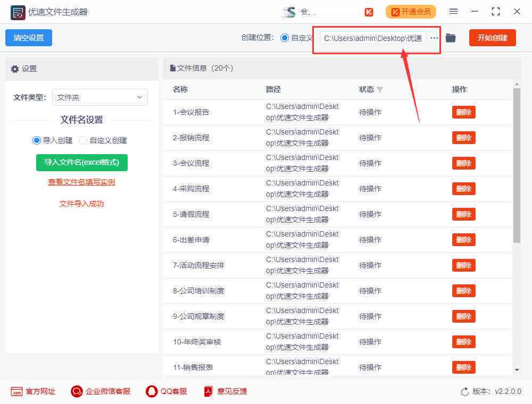Select the 2-报销流程 name cell
Screen dimensions: 532x404
191,138
